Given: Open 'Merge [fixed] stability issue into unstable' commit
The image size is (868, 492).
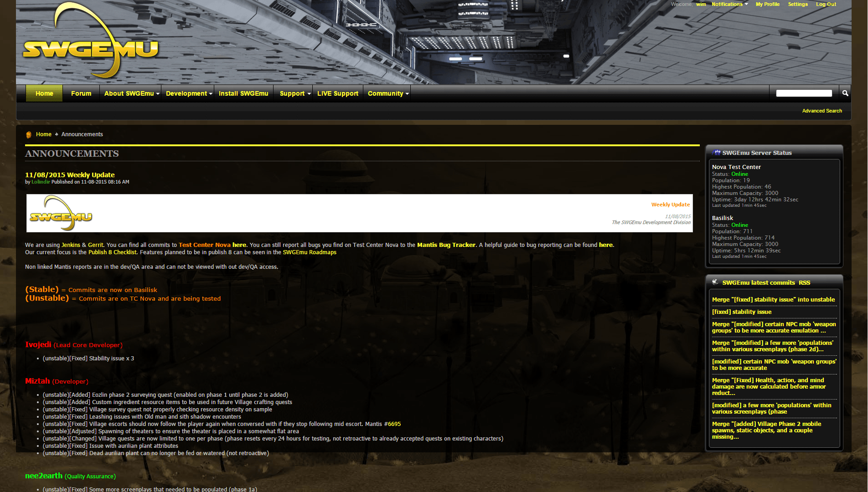Looking at the screenshot, I should [773, 300].
